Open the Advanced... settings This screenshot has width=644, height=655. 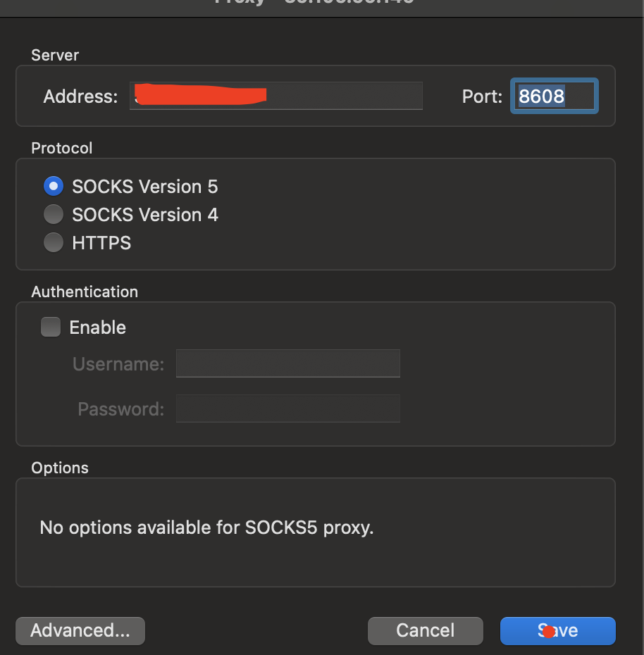point(80,630)
